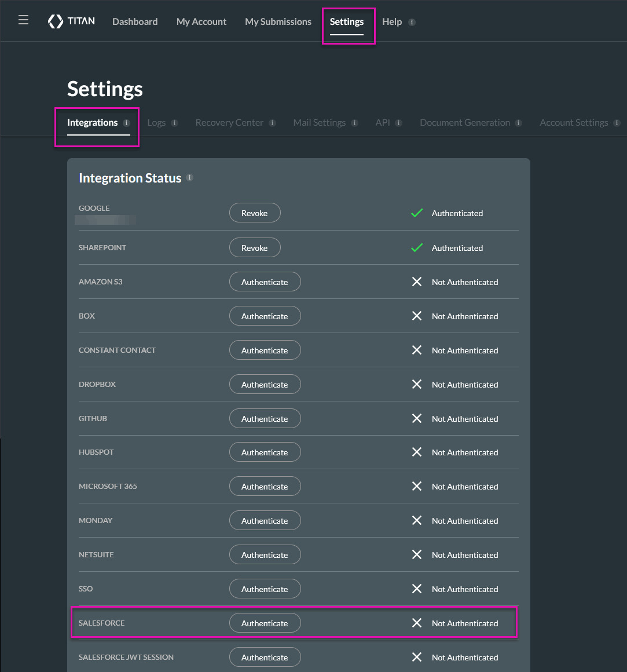This screenshot has height=672, width=627.
Task: Go to the Dashboard menu
Action: [x=135, y=21]
